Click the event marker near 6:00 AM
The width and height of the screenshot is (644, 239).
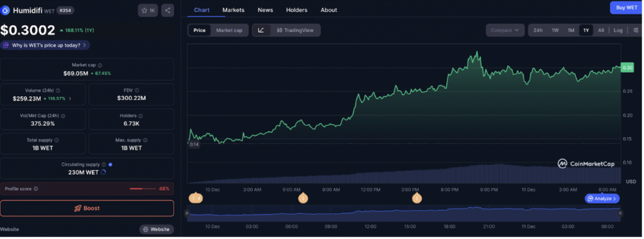coord(303,198)
